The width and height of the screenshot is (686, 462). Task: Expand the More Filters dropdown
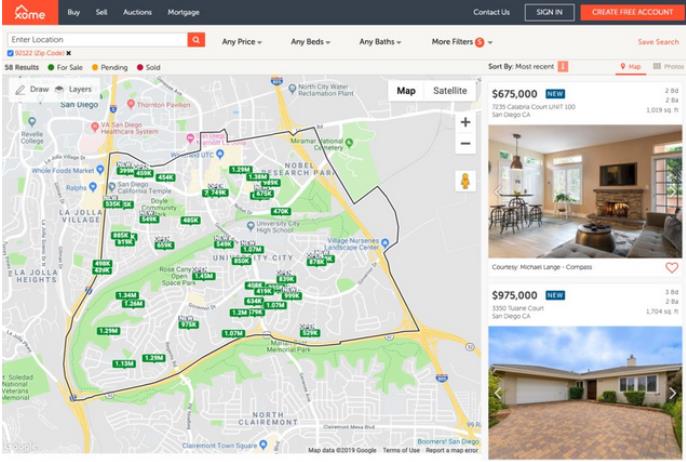[x=462, y=42]
